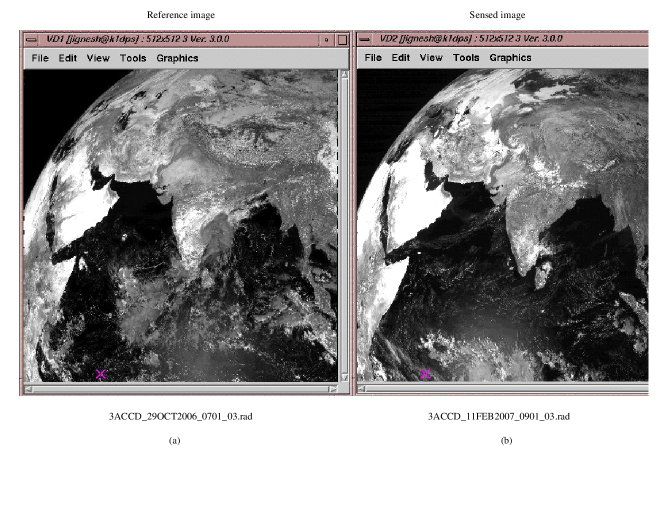Click the left scroll arrow in VD2
Image resolution: width=664 pixels, height=513 pixels.
362,388
